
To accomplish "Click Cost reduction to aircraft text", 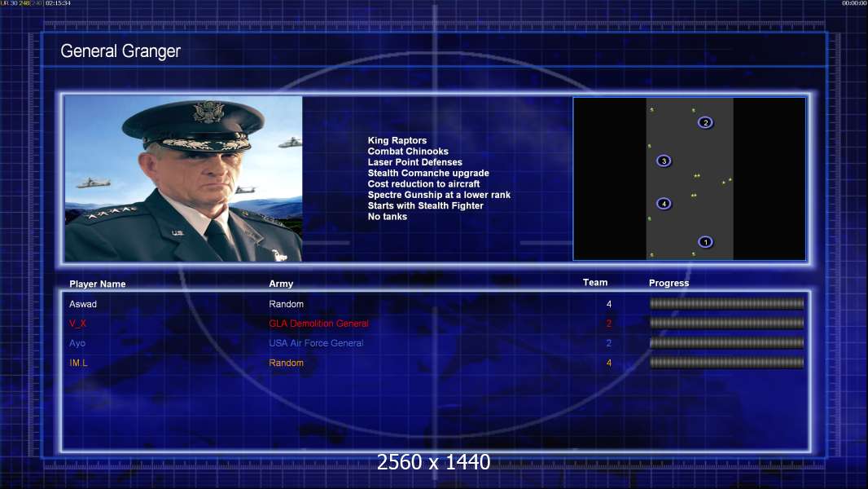I will click(x=424, y=184).
